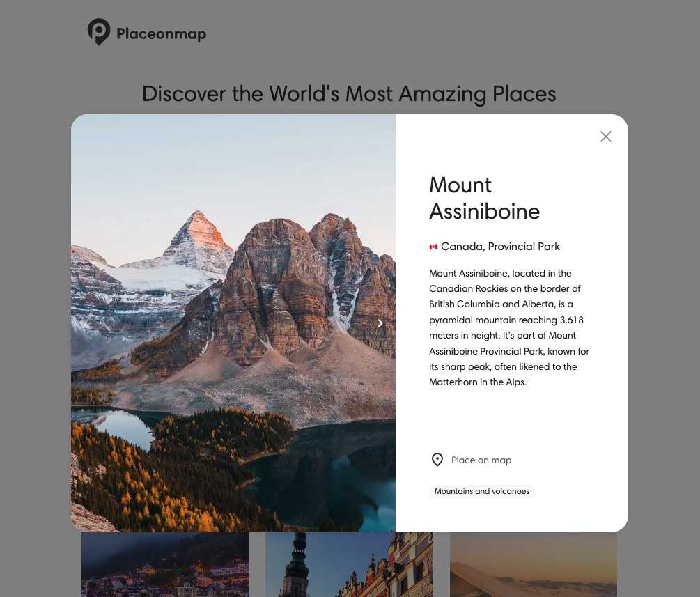Select the map pin icon beside Place on map

point(437,460)
